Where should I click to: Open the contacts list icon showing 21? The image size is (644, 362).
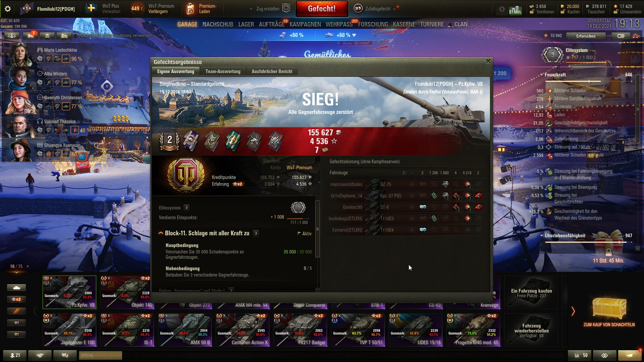point(15,355)
